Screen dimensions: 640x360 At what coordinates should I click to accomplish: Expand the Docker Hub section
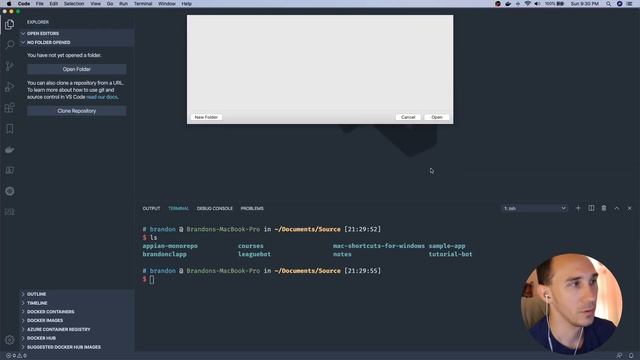77,338
